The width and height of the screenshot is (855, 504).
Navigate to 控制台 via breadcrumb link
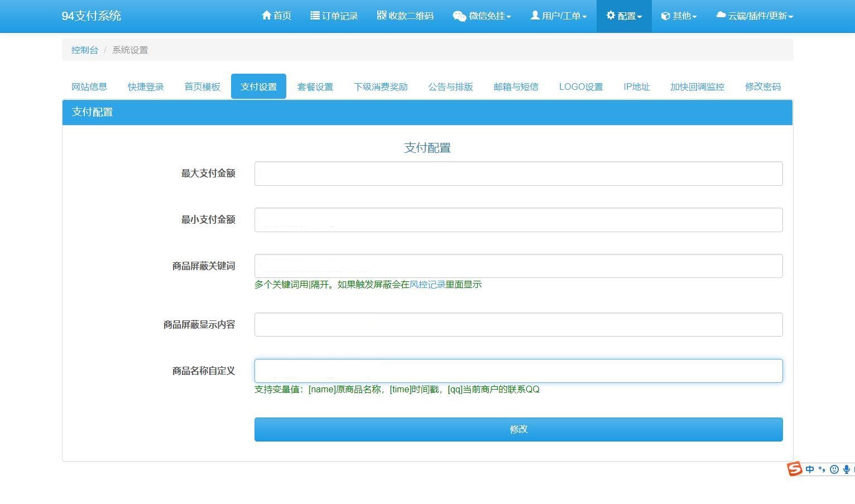(84, 50)
